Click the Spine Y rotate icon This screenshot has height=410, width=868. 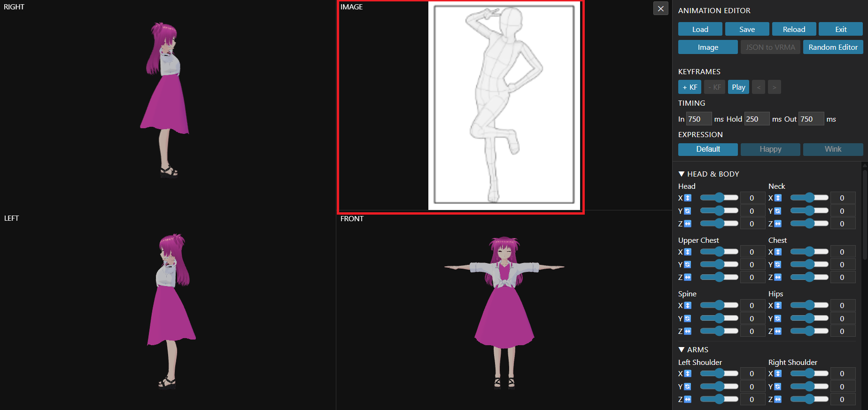[x=688, y=318]
